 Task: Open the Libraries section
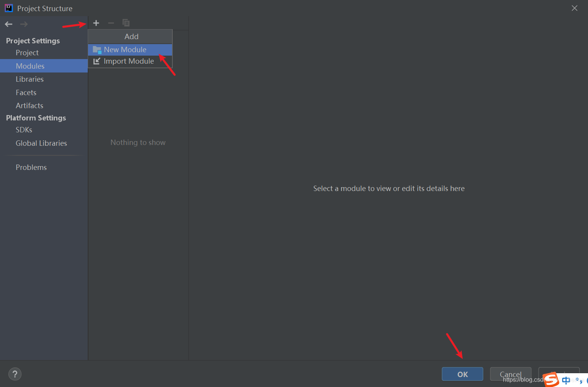(x=29, y=79)
